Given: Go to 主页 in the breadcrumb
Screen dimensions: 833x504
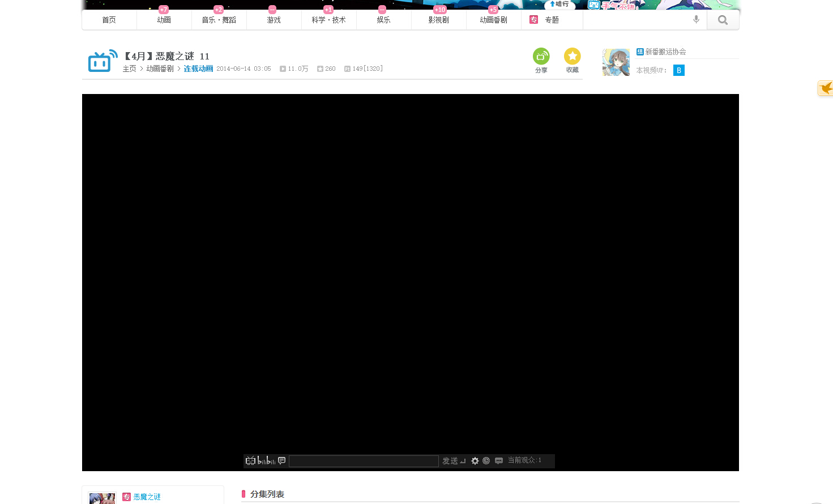Looking at the screenshot, I should pyautogui.click(x=130, y=69).
